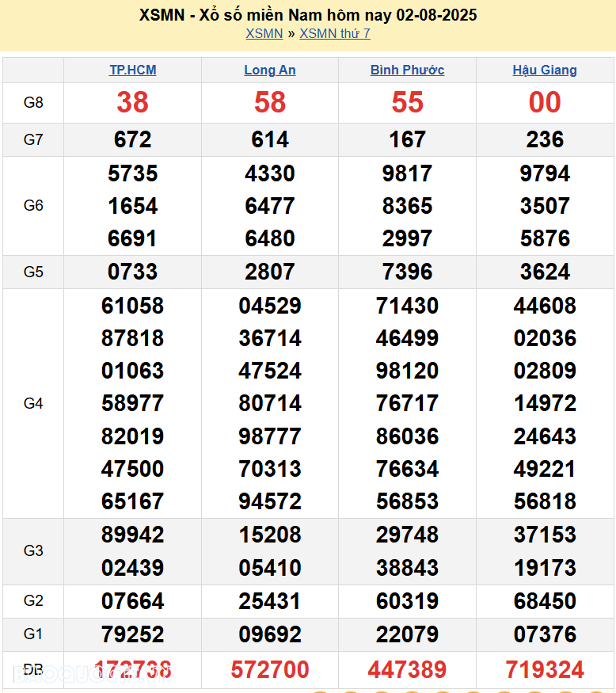Screen dimensions: 616x693
Task: Select Long An G7 result 614
Action: (270, 140)
